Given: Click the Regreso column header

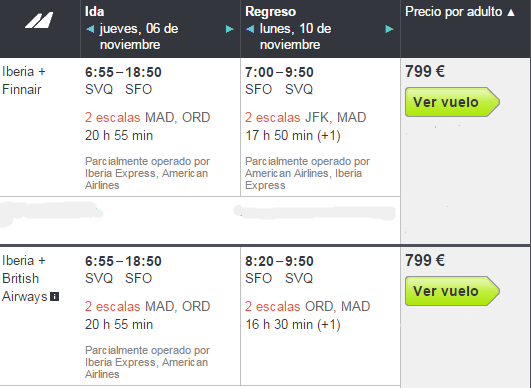Looking at the screenshot, I should (x=271, y=12).
